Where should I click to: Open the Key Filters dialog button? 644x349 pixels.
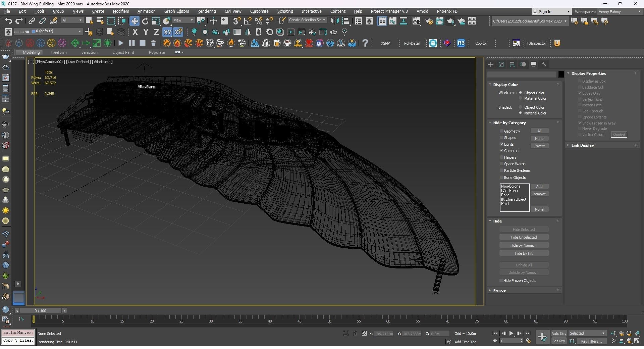[591, 341]
